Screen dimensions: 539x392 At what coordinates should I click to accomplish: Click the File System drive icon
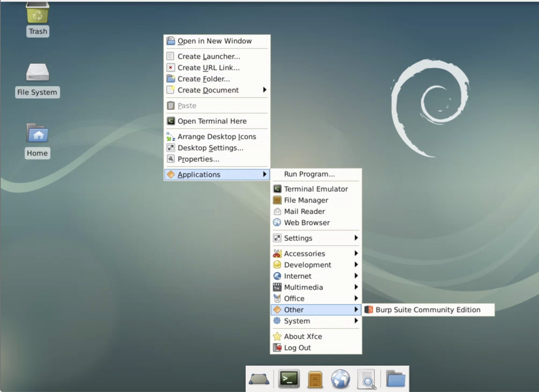pyautogui.click(x=37, y=73)
